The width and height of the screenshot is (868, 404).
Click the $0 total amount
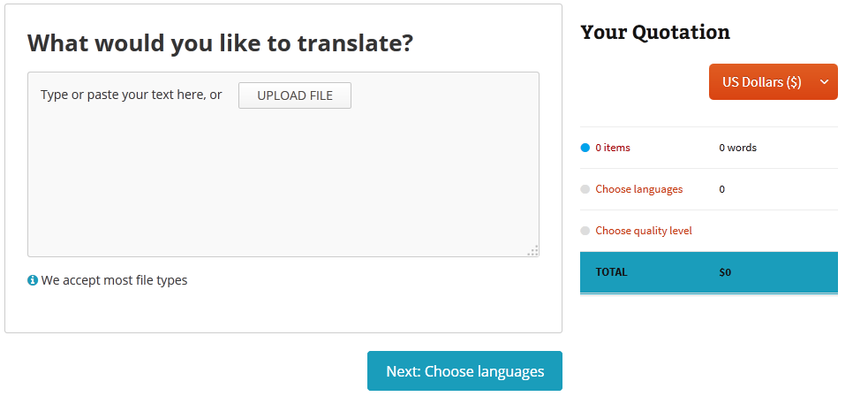coord(725,272)
